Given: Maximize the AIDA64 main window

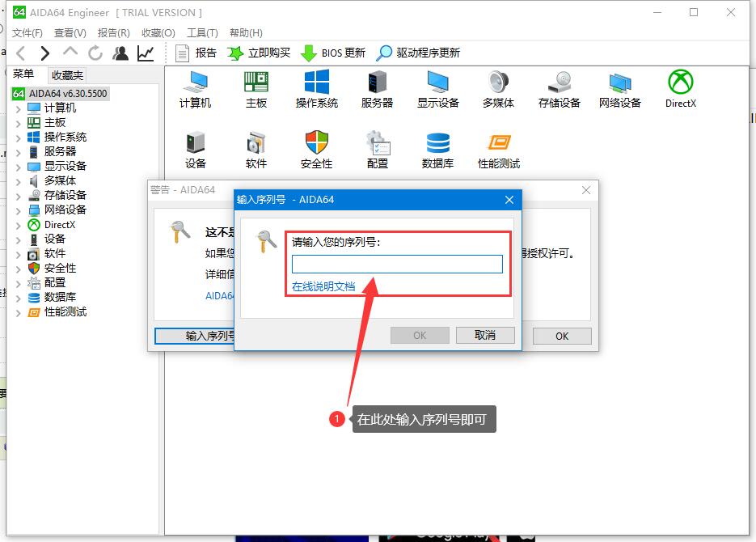Looking at the screenshot, I should (x=694, y=12).
